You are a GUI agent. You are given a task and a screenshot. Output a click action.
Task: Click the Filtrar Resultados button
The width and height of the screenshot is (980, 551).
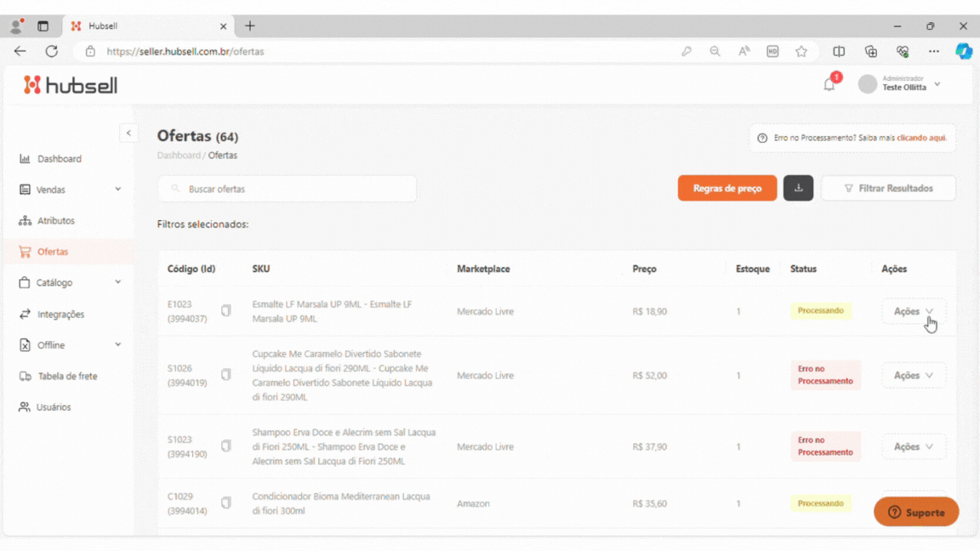pyautogui.click(x=888, y=188)
